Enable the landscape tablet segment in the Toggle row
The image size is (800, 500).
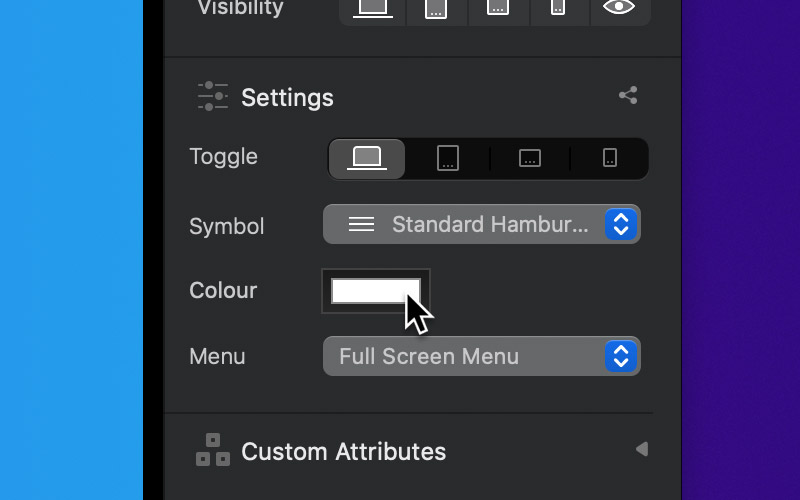pos(530,159)
